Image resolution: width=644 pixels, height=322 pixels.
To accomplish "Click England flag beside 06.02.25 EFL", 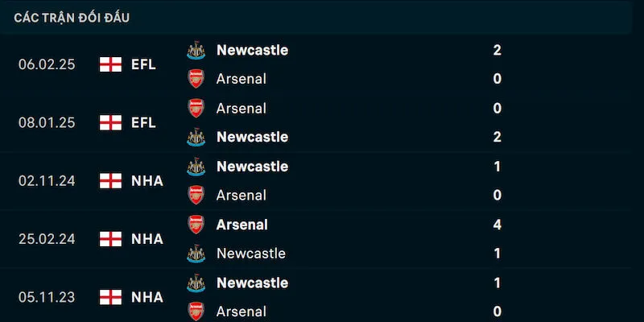I will [110, 64].
